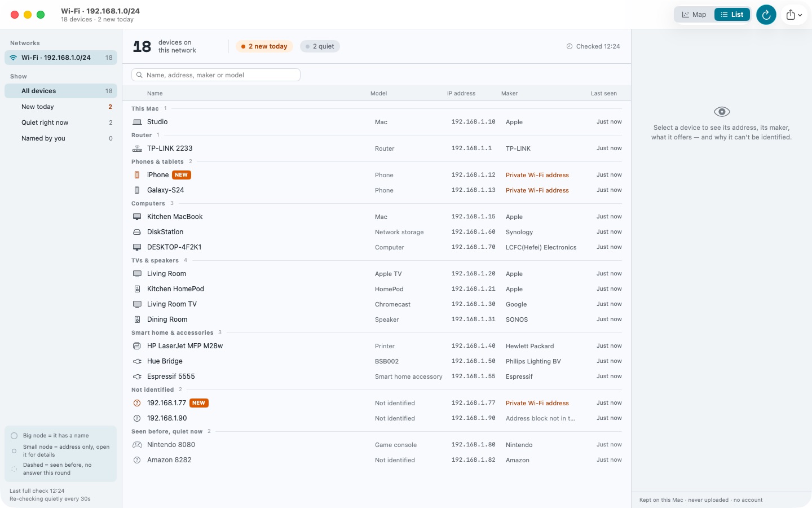This screenshot has width=812, height=508.
Task: Click the 192.168.1.77 unknown device icon
Action: tap(137, 403)
